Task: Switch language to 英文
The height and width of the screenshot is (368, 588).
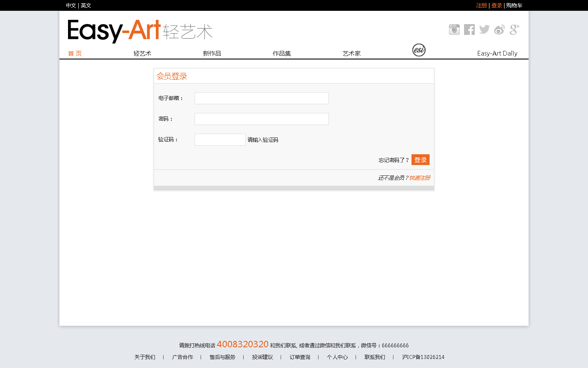Action: point(86,6)
